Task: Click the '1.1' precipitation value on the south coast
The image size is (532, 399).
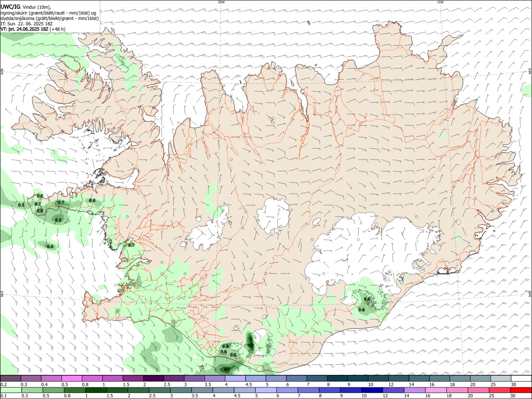Action: click(x=227, y=369)
